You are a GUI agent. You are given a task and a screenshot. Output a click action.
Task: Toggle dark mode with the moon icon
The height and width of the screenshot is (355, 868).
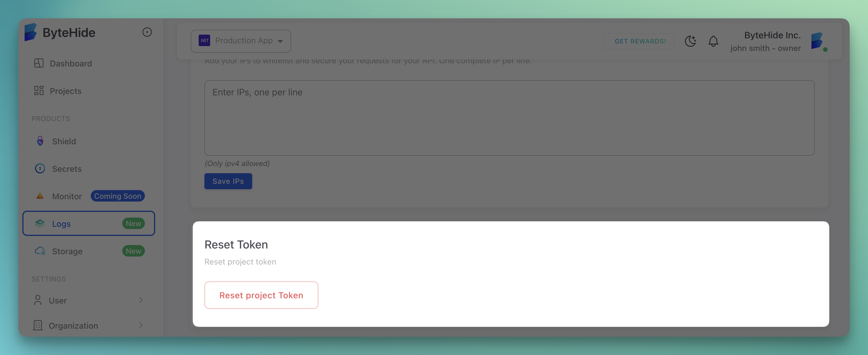[691, 41]
